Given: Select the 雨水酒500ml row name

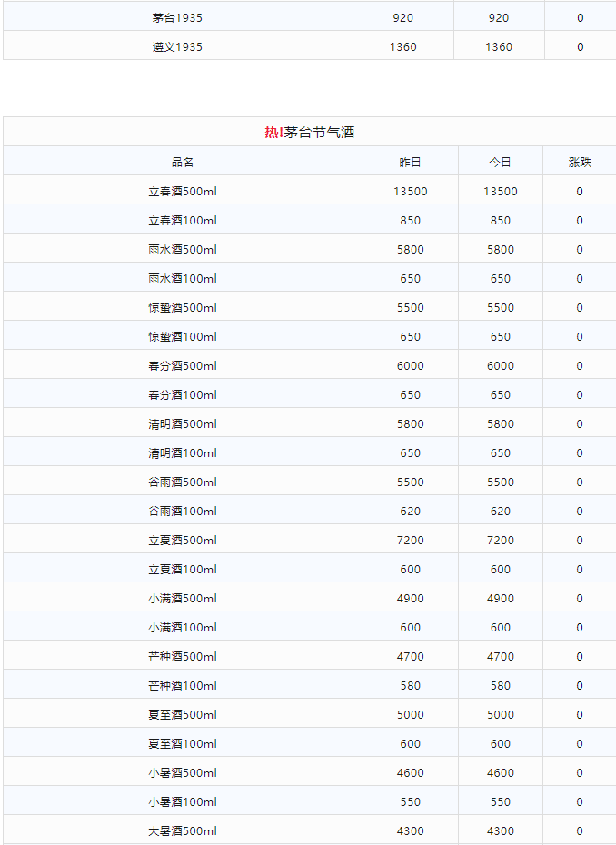Looking at the screenshot, I should coord(183,250).
